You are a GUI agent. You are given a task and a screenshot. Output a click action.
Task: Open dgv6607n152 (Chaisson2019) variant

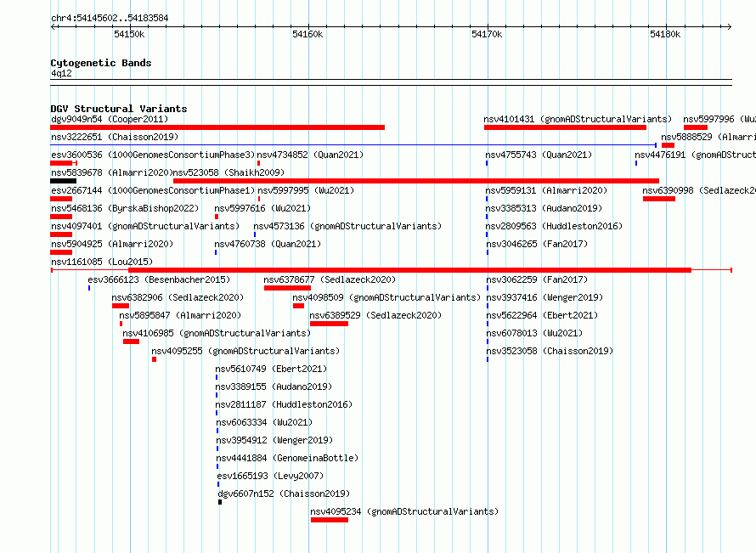(284, 494)
